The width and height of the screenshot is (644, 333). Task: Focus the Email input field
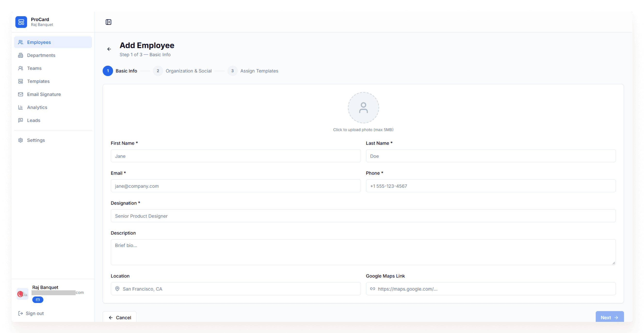(x=235, y=186)
